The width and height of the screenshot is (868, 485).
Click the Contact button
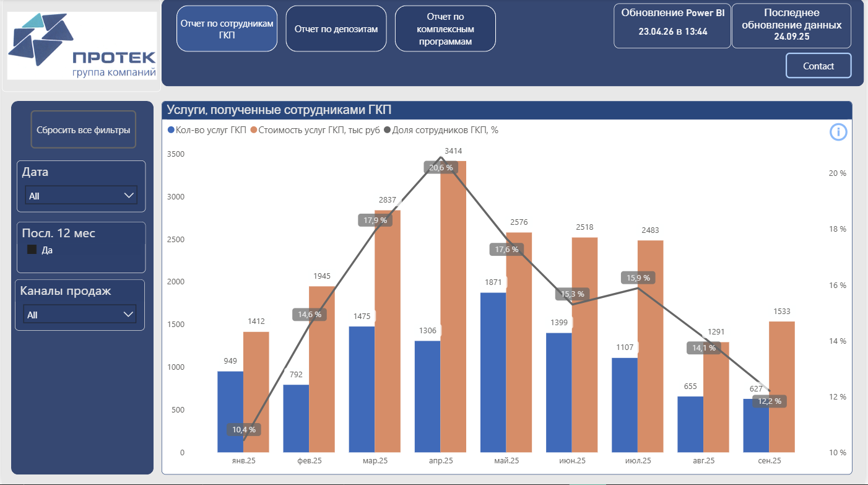click(818, 66)
